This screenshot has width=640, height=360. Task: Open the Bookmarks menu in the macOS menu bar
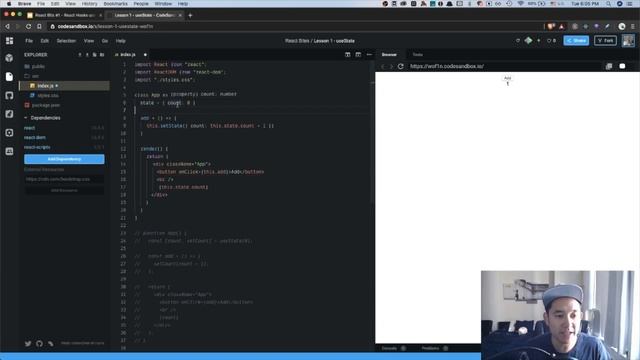pos(116,4)
